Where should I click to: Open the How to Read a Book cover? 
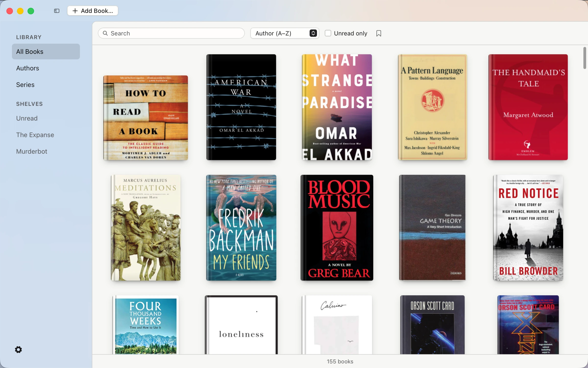point(146,118)
